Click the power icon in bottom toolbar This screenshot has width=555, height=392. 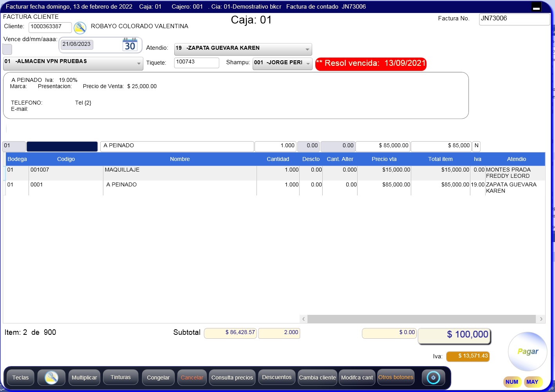coord(433,378)
